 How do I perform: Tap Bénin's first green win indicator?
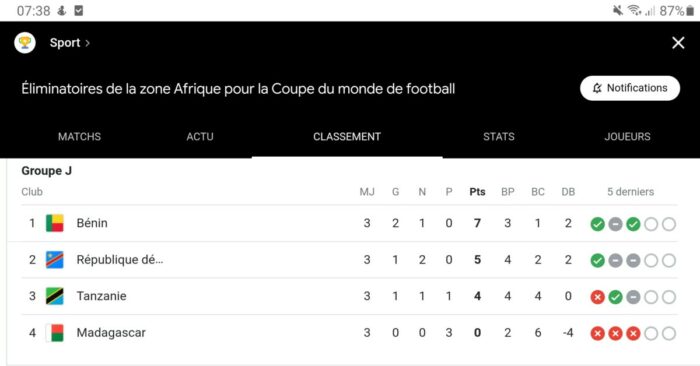coord(597,224)
